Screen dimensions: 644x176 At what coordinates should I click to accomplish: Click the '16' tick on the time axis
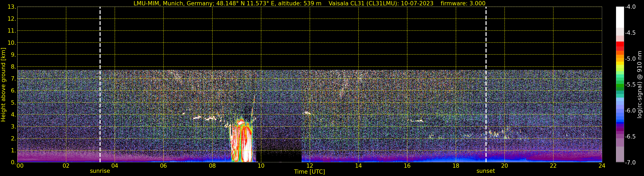[407, 166]
